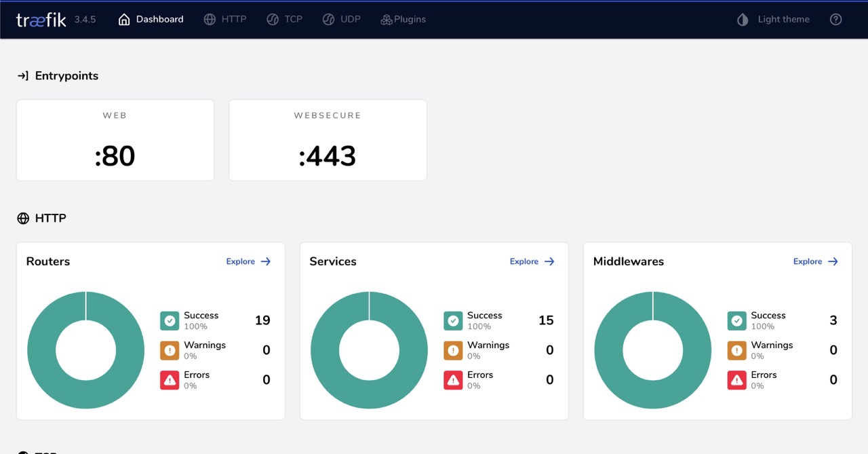Click the Errors alert icon under Middlewares
The height and width of the screenshot is (454, 868).
coord(736,379)
